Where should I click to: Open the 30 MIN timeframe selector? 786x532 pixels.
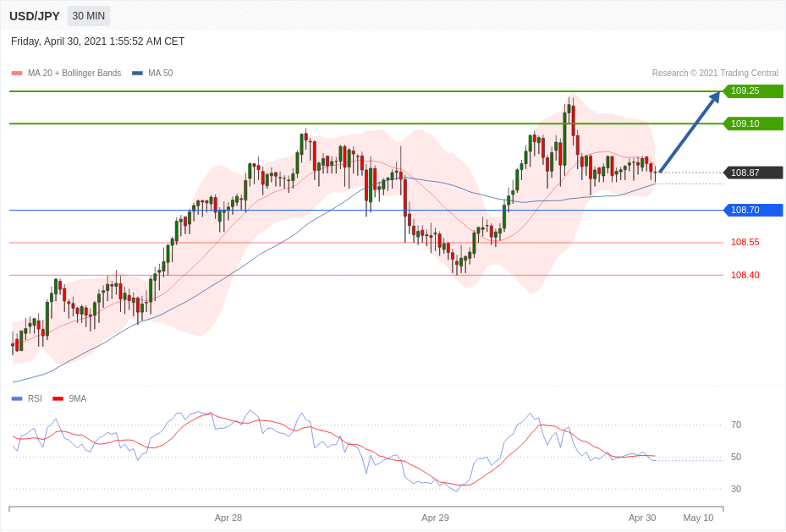coord(89,16)
